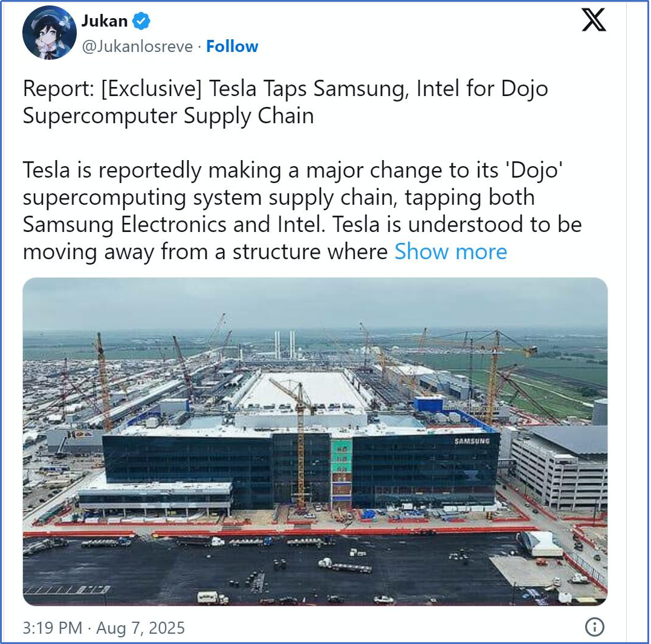Screen dimensions: 651x644
Task: Visit the @Jukanlosreve handle link
Action: click(x=137, y=47)
